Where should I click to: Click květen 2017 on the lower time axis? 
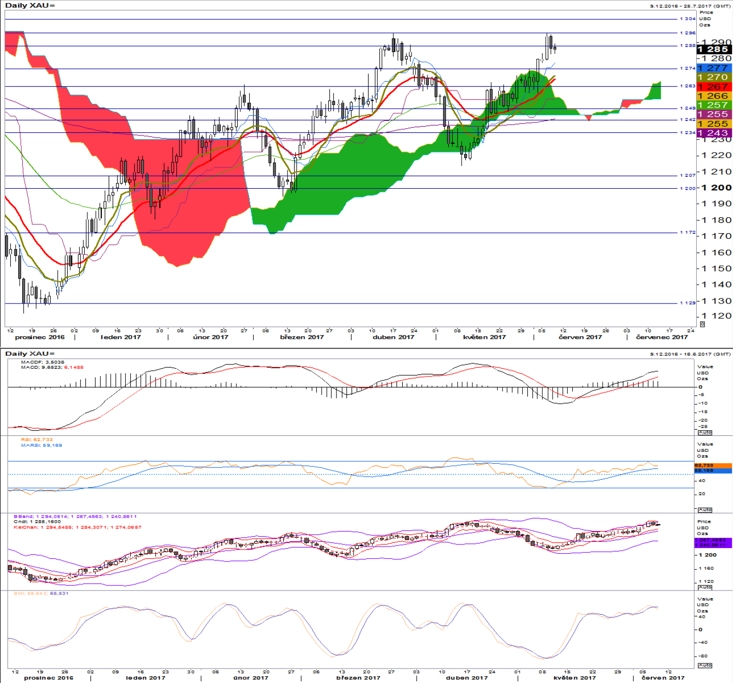(575, 678)
